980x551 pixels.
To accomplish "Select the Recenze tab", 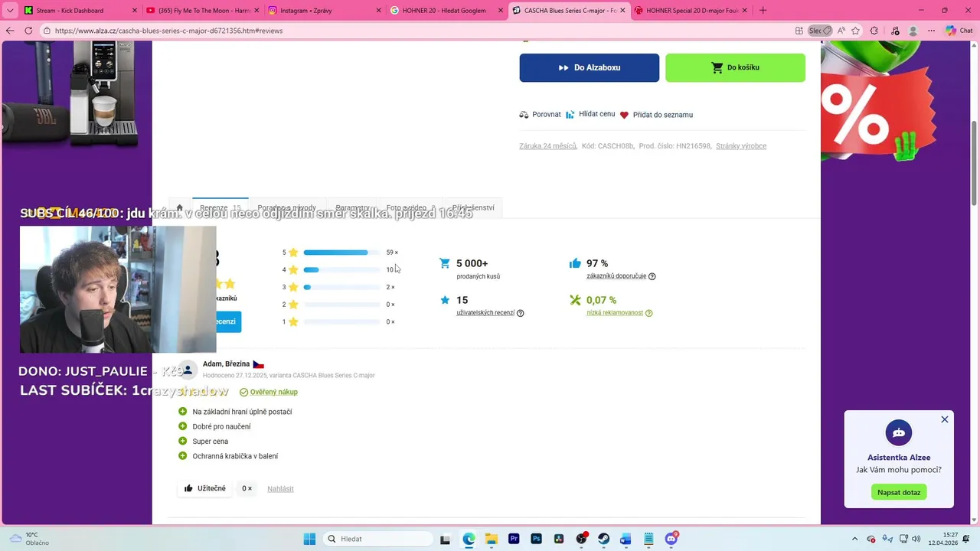I will (x=220, y=208).
